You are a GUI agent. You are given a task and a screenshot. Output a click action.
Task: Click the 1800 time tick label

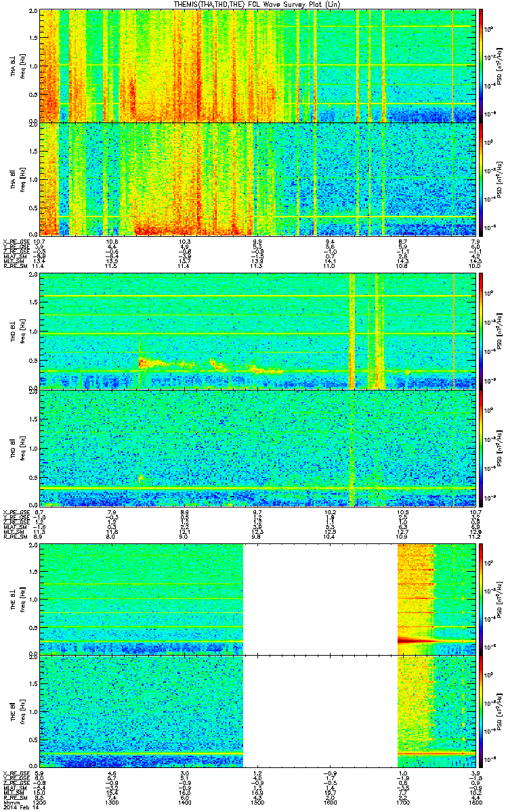pos(474,801)
